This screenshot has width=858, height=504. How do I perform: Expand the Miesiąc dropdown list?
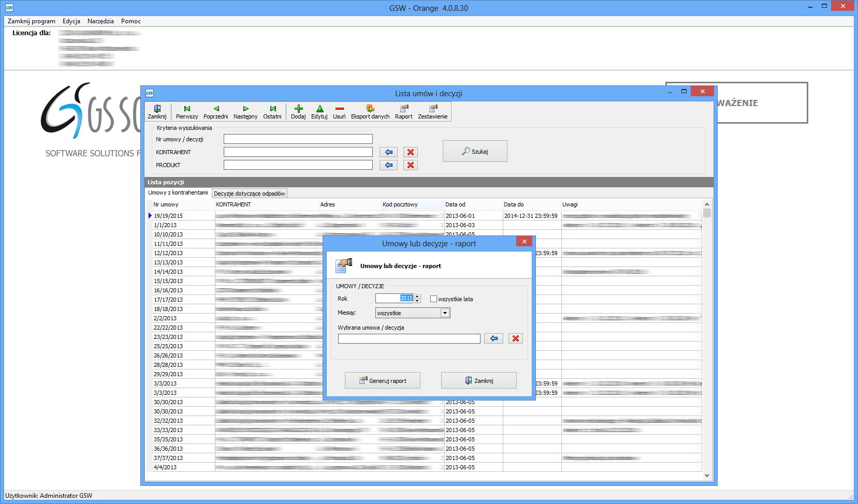pos(444,313)
